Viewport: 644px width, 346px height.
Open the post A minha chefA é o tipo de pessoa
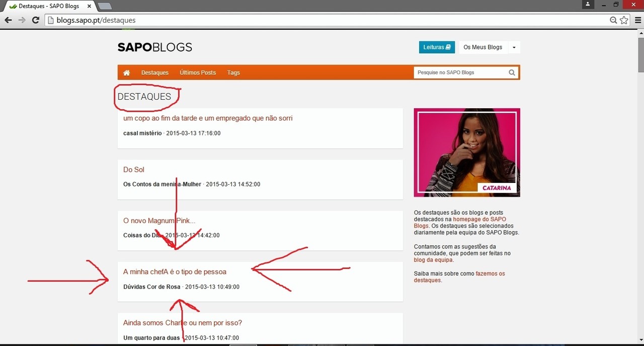175,271
